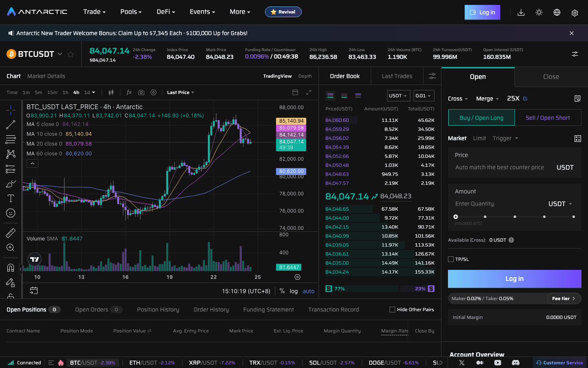The width and height of the screenshot is (588, 368).
Task: Open the Trade menu dropdown
Action: click(94, 12)
